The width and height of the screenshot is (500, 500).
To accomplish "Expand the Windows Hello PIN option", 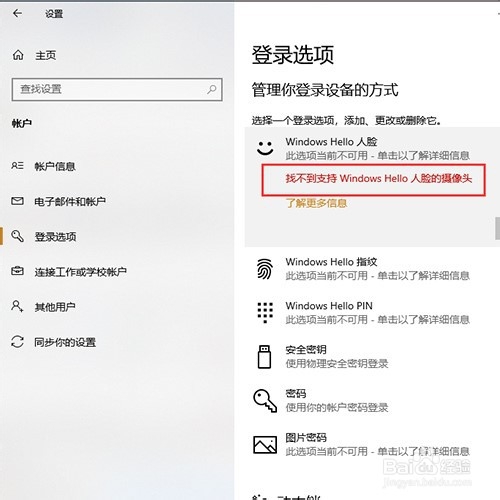I will coord(372,313).
